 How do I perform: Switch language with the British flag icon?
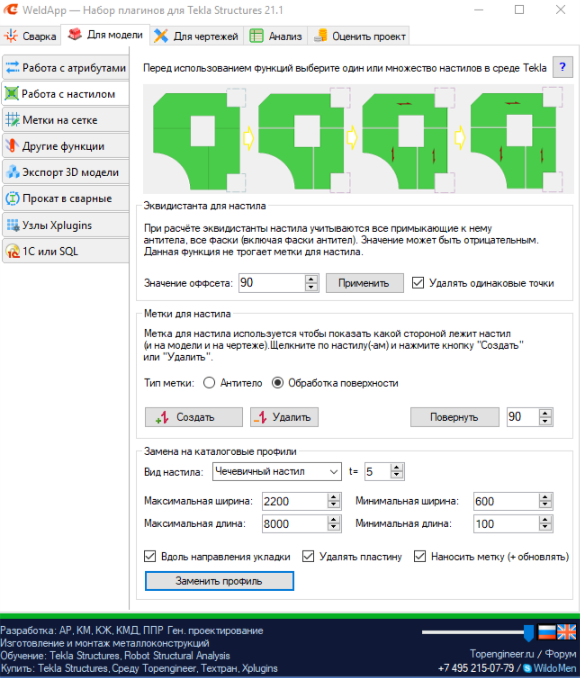(567, 632)
